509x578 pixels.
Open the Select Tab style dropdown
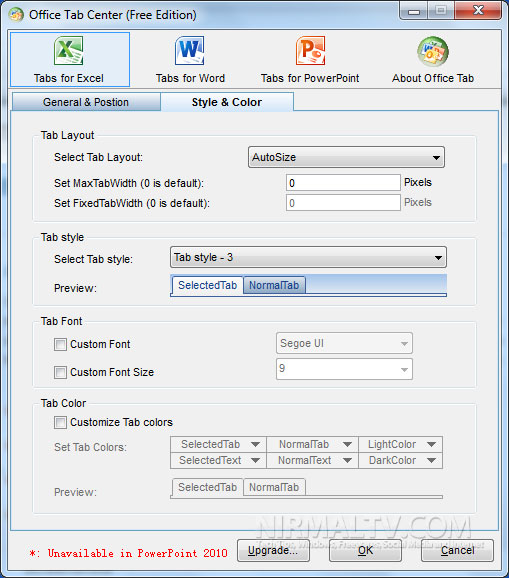pos(308,257)
